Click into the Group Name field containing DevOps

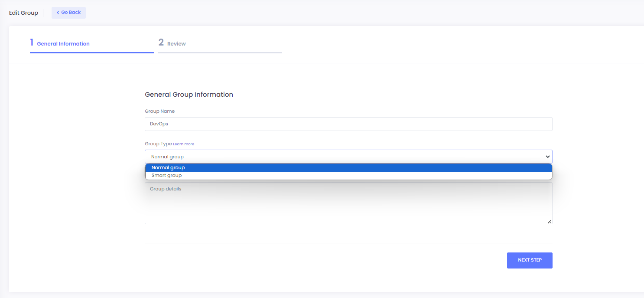coord(348,124)
